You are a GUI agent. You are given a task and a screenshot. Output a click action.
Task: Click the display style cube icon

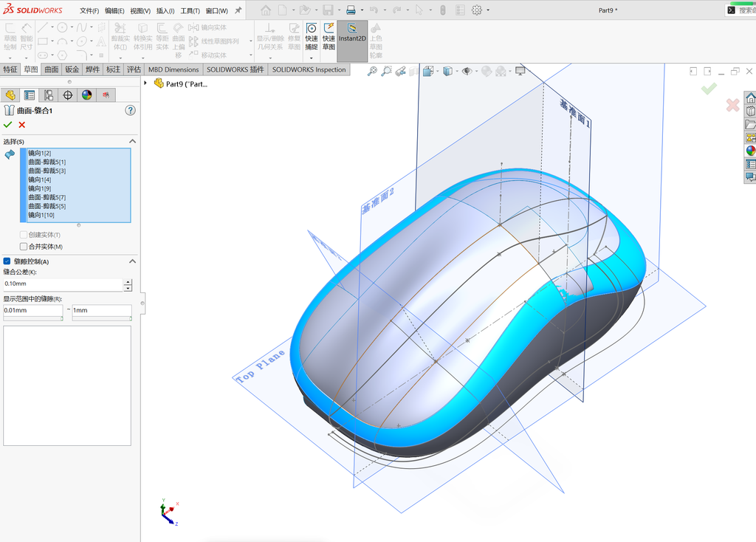pos(448,72)
